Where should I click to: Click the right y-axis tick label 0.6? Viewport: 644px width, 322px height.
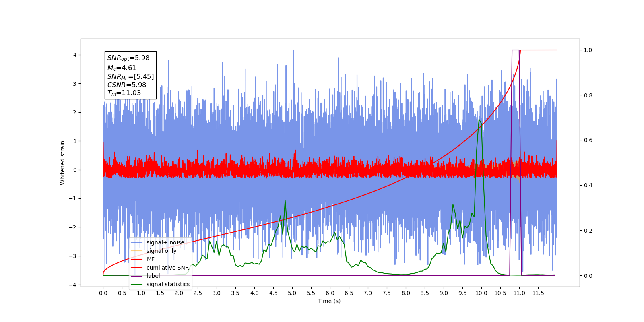coord(588,140)
